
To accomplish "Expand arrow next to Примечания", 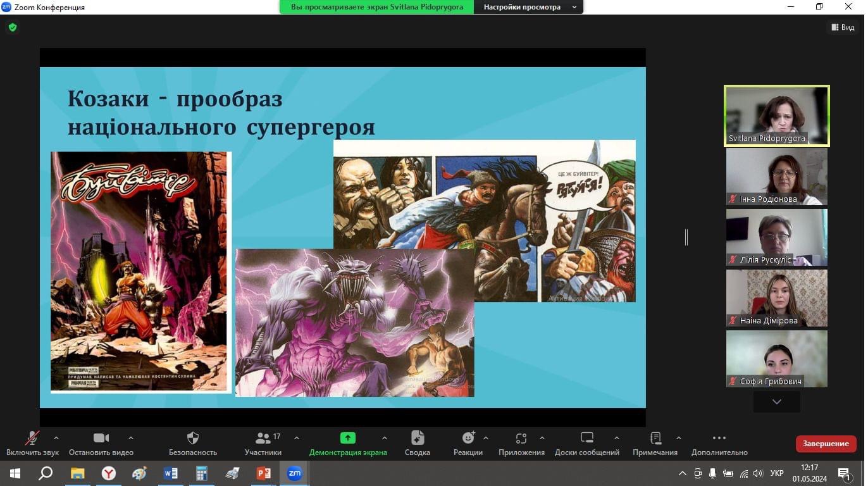I will point(679,438).
